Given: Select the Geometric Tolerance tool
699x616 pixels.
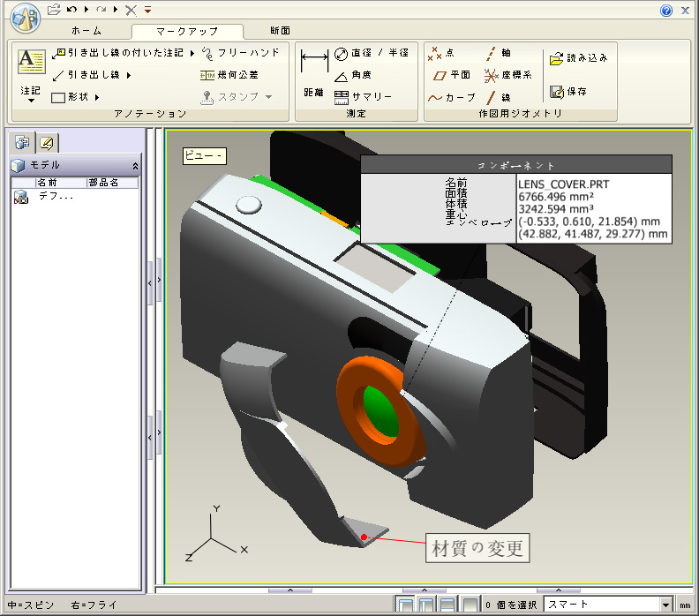Looking at the screenshot, I should pyautogui.click(x=229, y=75).
